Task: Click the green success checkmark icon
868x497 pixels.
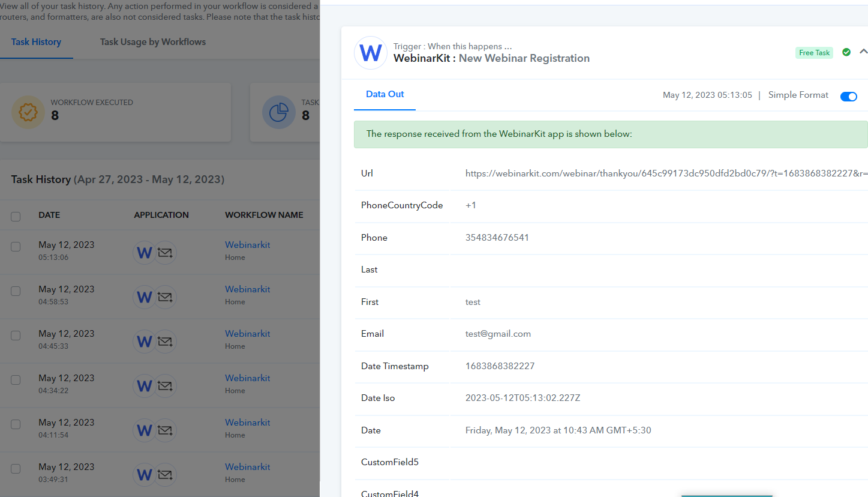Action: [x=846, y=52]
